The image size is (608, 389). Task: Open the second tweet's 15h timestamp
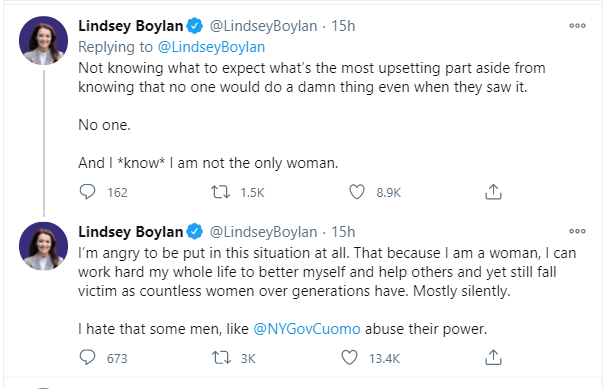coord(343,232)
